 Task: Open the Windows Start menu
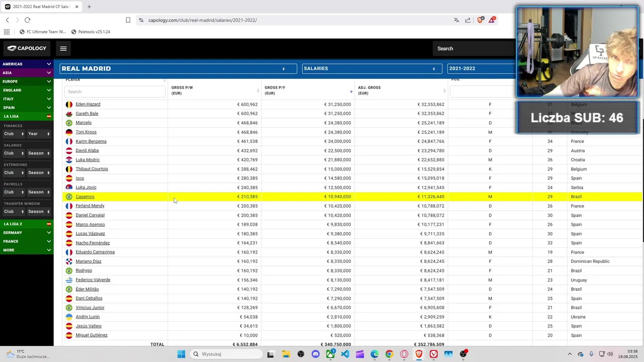click(x=181, y=354)
